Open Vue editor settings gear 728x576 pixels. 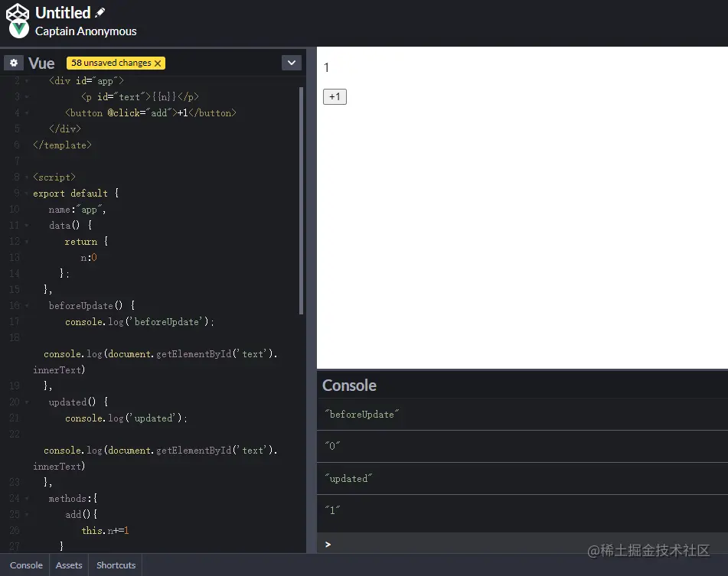pos(14,63)
